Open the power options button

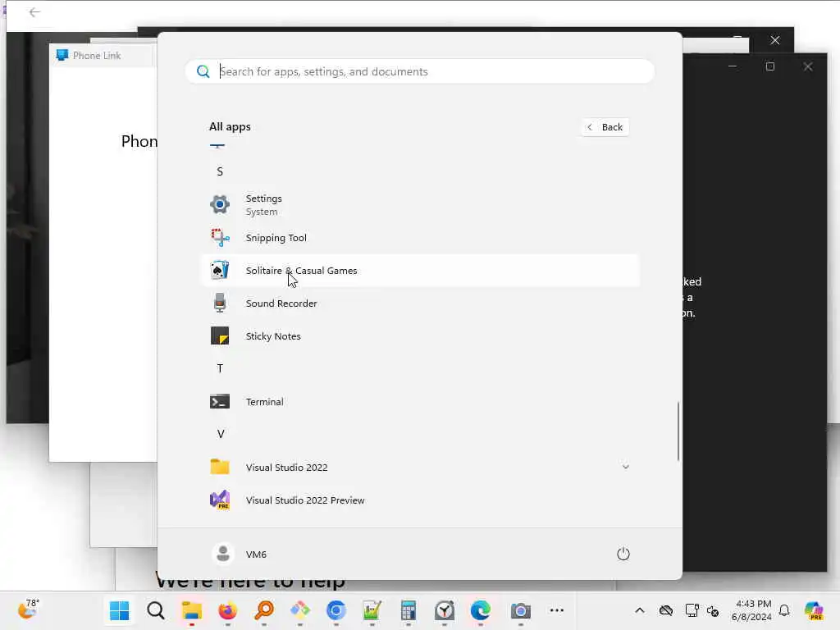[x=623, y=554]
